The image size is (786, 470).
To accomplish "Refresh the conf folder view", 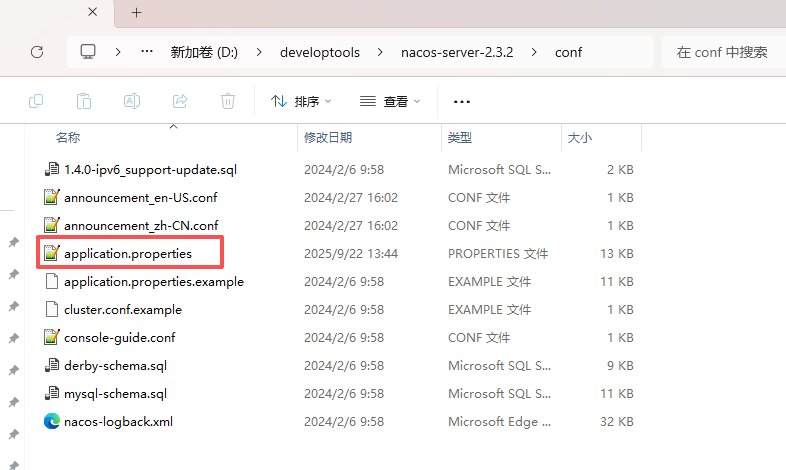I will [37, 52].
